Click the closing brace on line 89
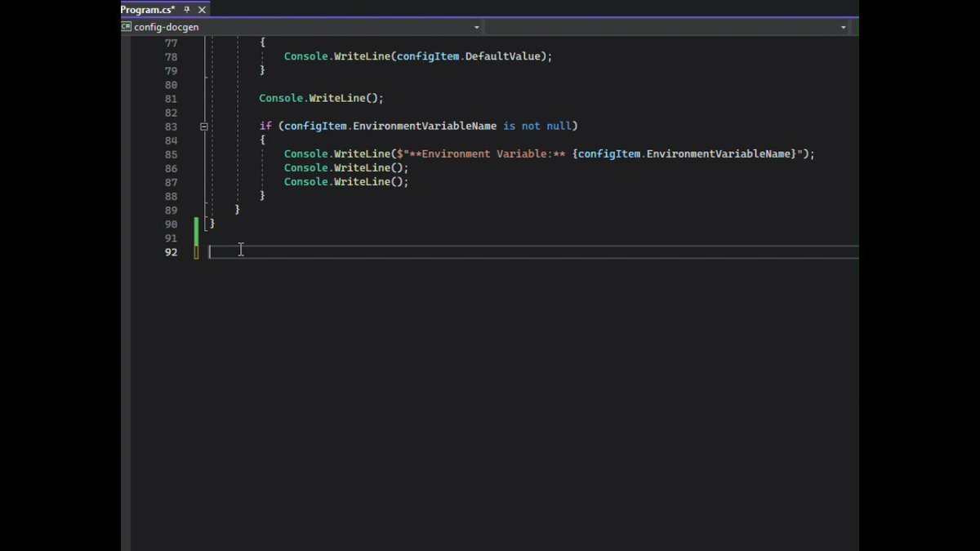This screenshot has width=980, height=551. click(238, 210)
